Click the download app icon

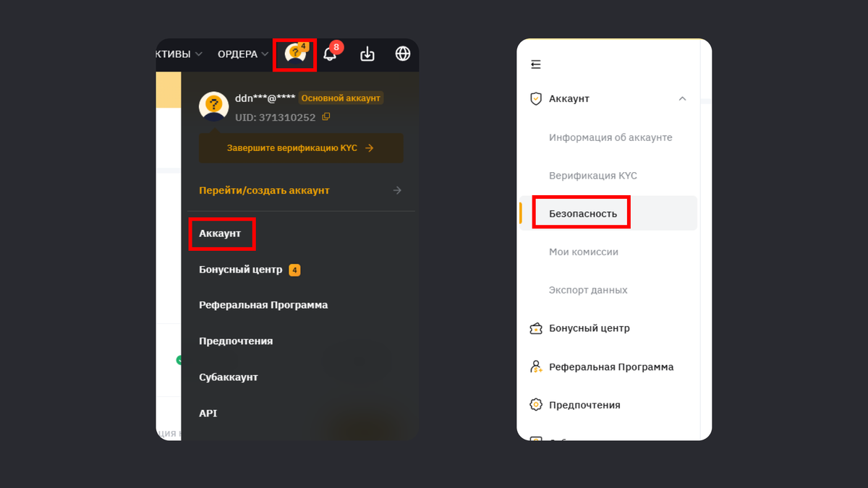(367, 54)
